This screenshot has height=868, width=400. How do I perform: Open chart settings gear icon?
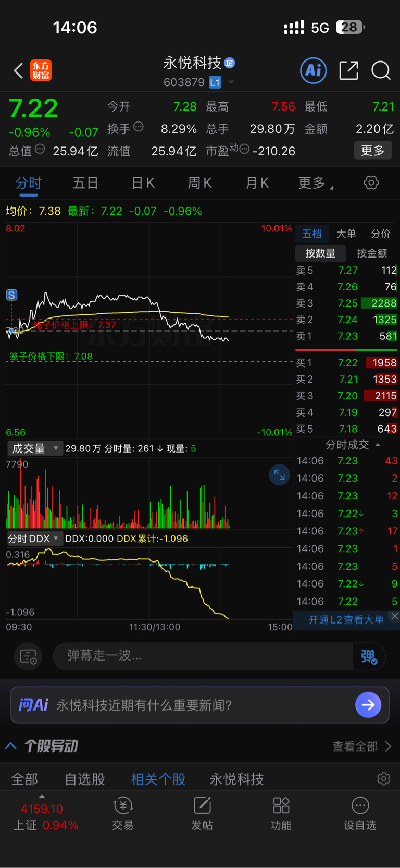pos(371,182)
